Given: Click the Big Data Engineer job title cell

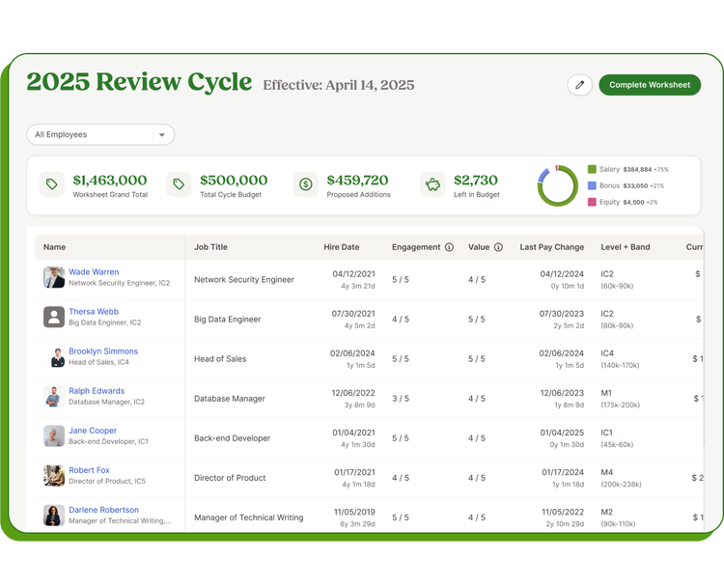Looking at the screenshot, I should point(227,320).
